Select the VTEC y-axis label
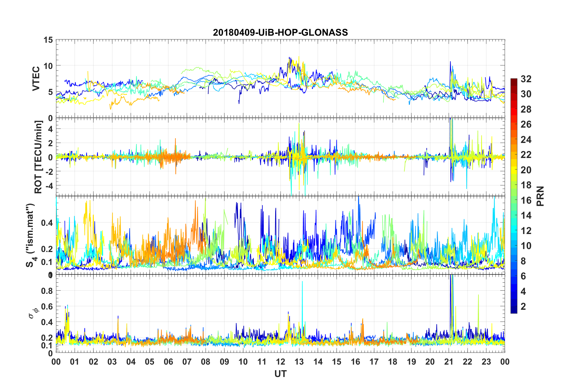The width and height of the screenshot is (561, 392). [36, 79]
